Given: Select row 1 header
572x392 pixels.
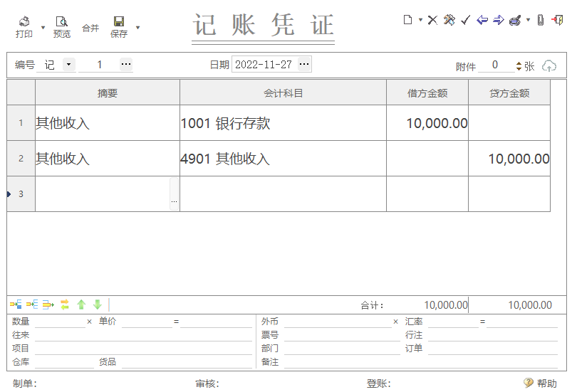Looking at the screenshot, I should tap(21, 123).
